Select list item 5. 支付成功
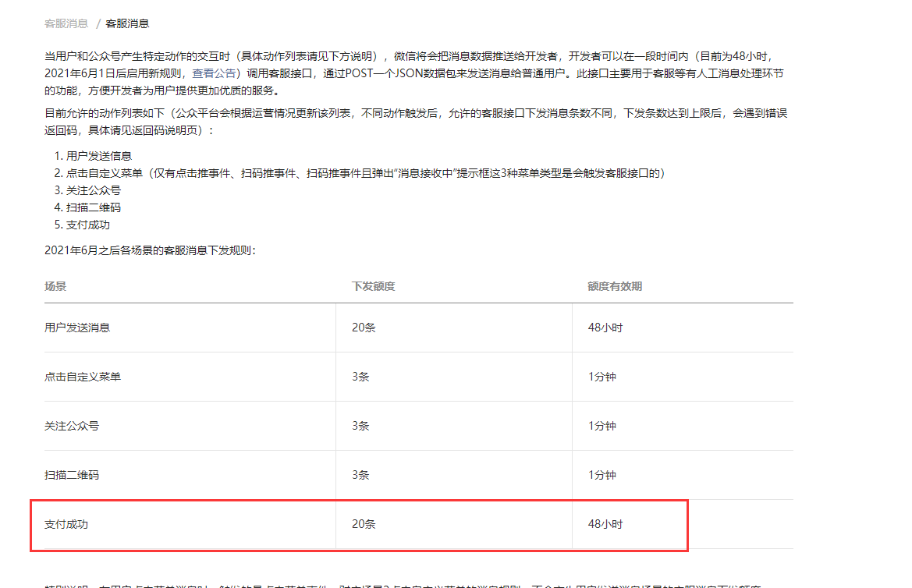This screenshot has height=588, width=912. tap(82, 225)
